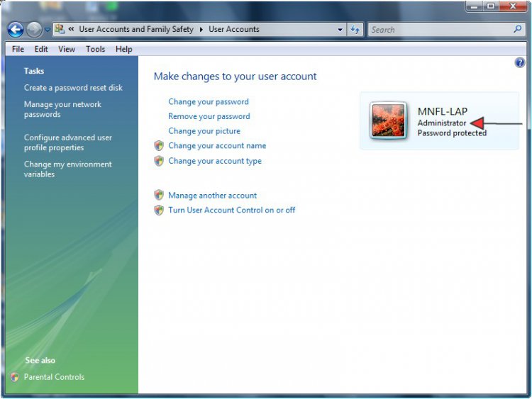This screenshot has height=399, width=532.
Task: Click the shield icon beside Manage another account
Action: point(159,196)
